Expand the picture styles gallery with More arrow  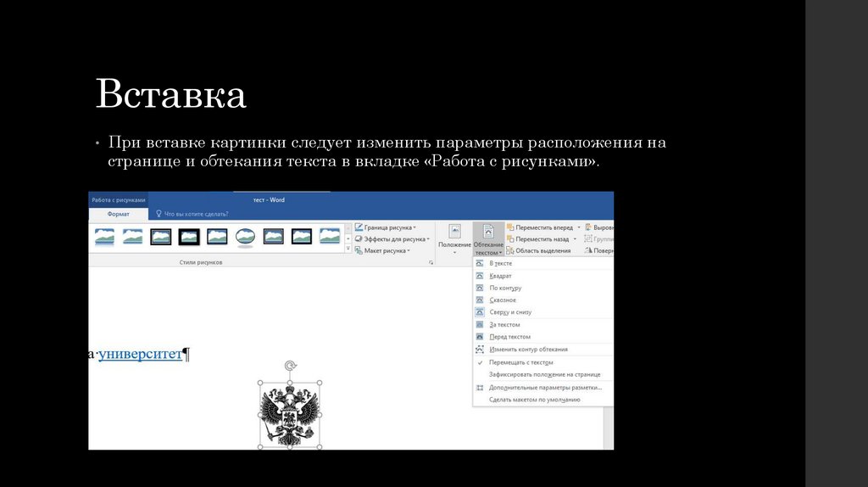click(348, 249)
